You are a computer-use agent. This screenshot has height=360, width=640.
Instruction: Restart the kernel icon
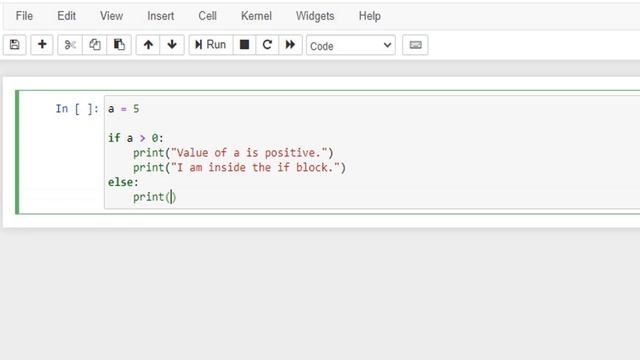click(267, 44)
